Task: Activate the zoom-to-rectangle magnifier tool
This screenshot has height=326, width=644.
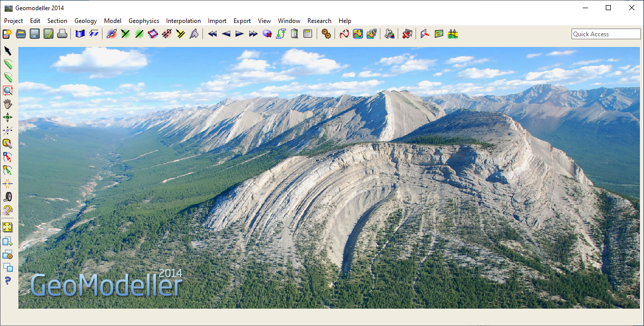Action: pyautogui.click(x=8, y=91)
